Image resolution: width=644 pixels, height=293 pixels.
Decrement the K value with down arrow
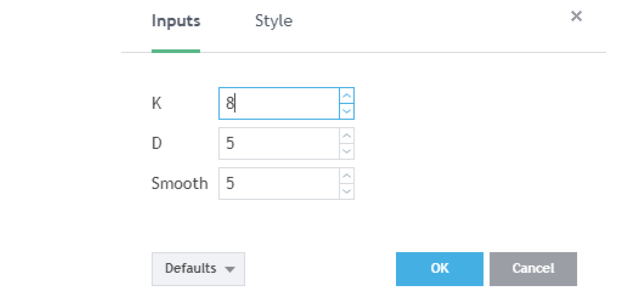[347, 111]
